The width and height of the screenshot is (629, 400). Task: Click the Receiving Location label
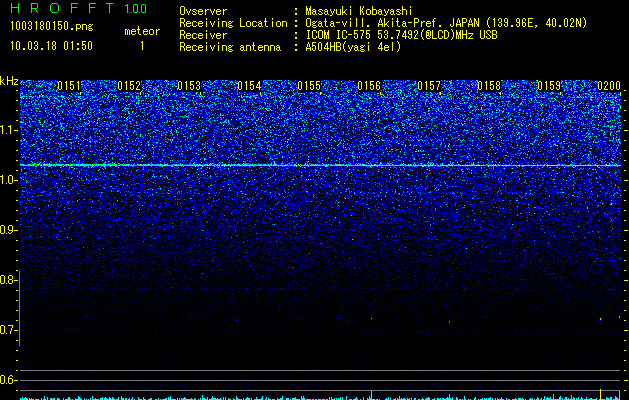point(233,23)
